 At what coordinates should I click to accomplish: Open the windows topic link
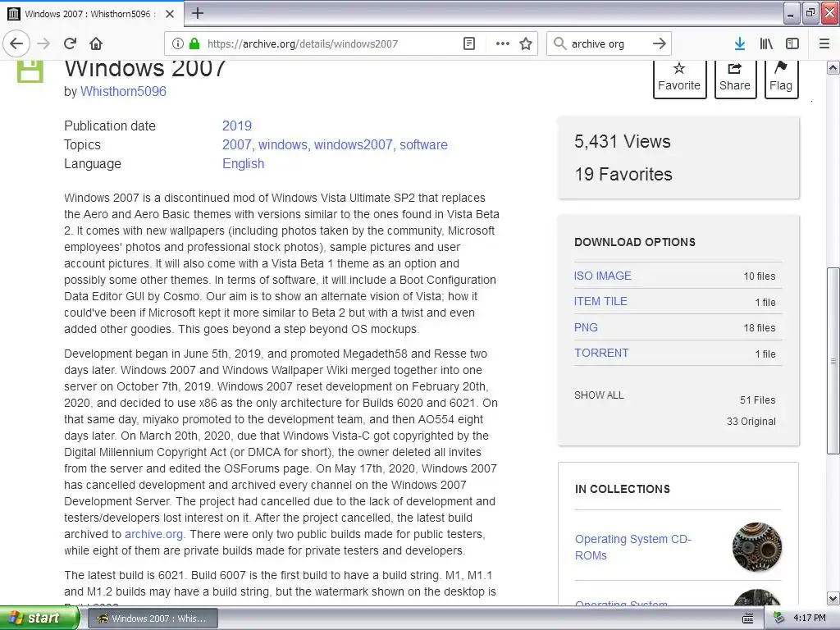(283, 144)
